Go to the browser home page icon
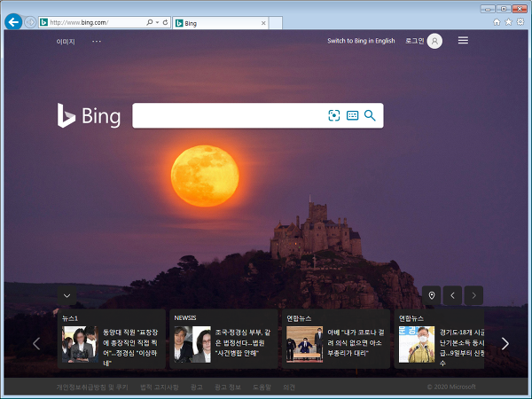The width and height of the screenshot is (532, 399). 497,22
